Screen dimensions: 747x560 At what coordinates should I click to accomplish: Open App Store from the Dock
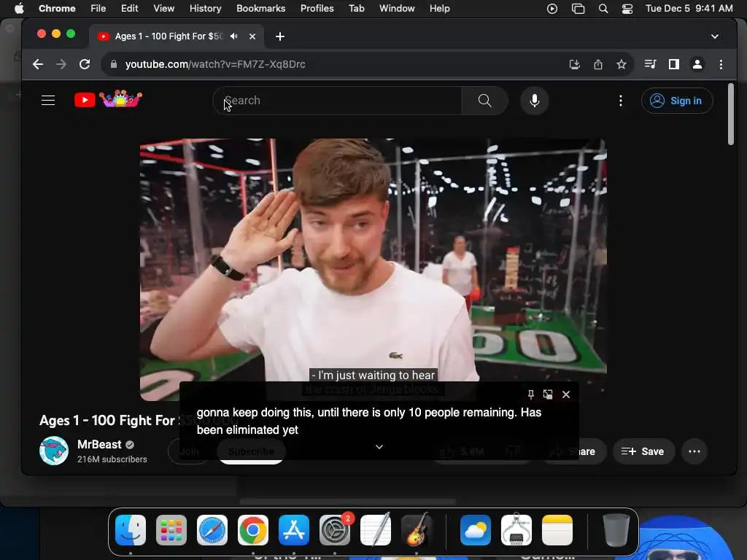(294, 530)
